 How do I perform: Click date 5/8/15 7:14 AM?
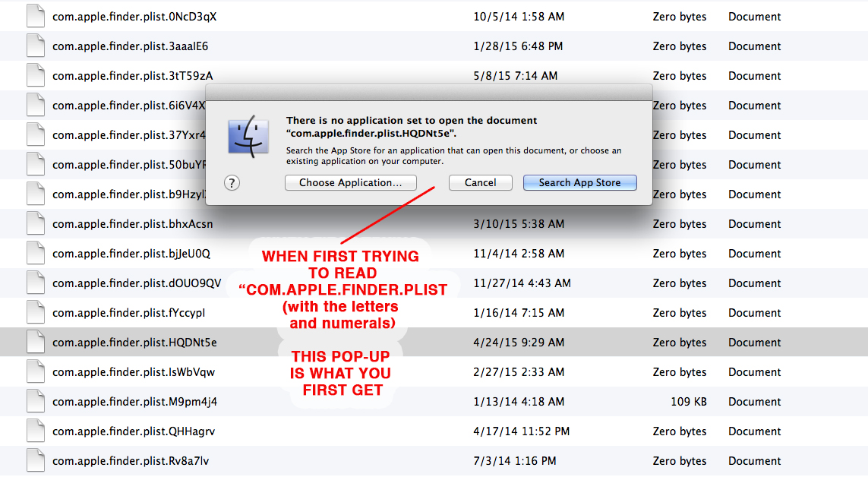coord(516,76)
